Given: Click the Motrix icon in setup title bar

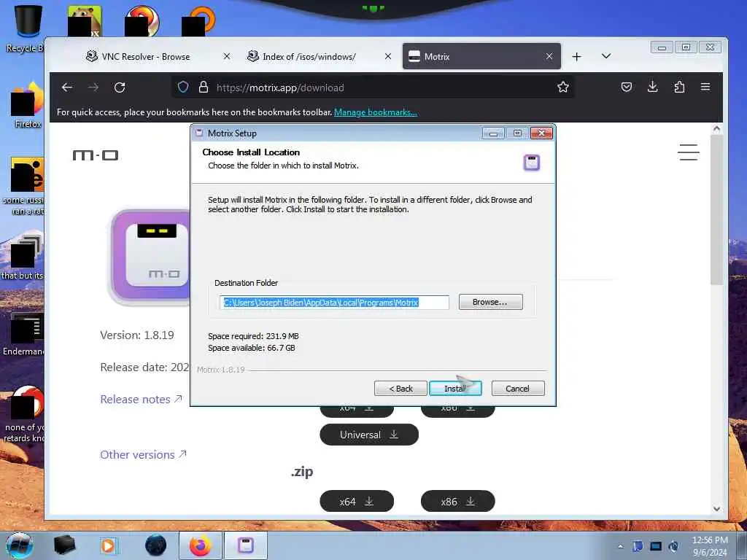Looking at the screenshot, I should pos(200,133).
